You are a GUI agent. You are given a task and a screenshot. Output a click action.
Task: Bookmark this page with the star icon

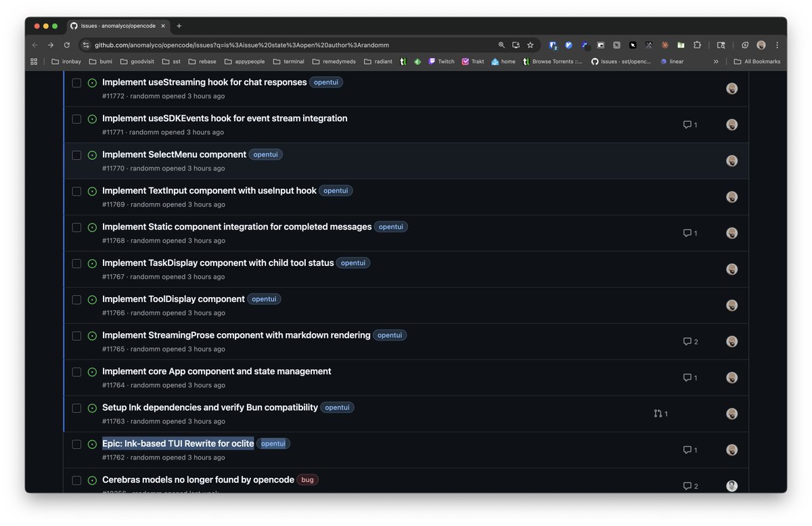point(531,45)
